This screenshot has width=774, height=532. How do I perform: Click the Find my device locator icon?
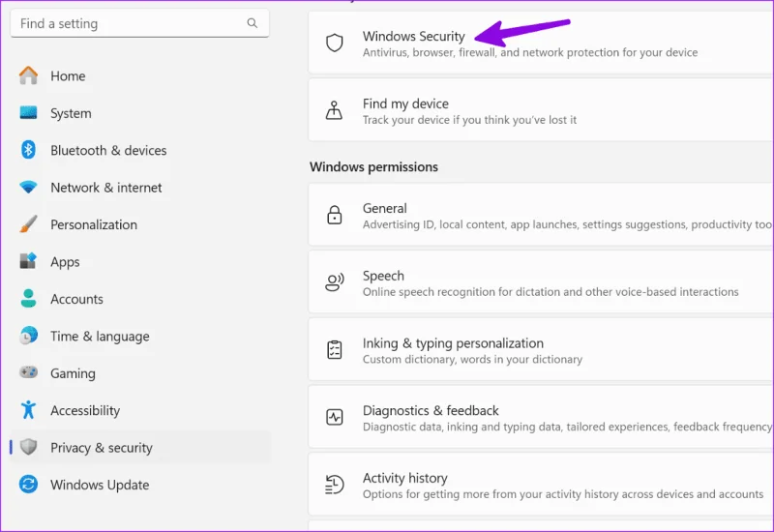pyautogui.click(x=334, y=110)
